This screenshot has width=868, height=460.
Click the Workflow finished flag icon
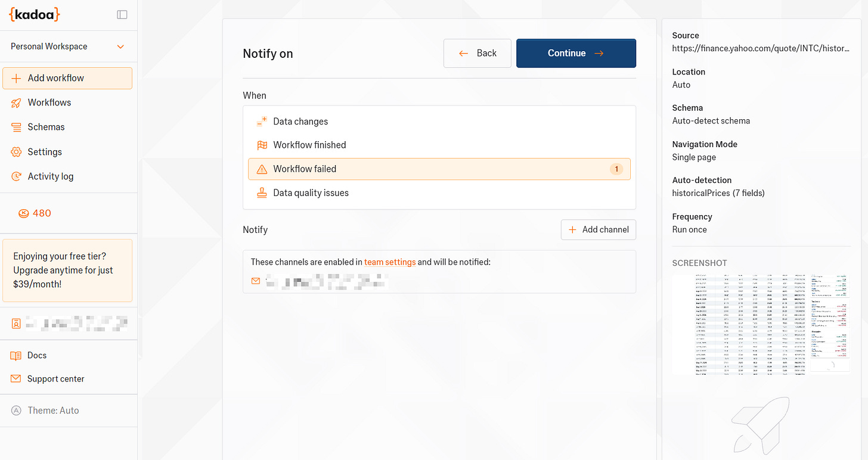[261, 145]
